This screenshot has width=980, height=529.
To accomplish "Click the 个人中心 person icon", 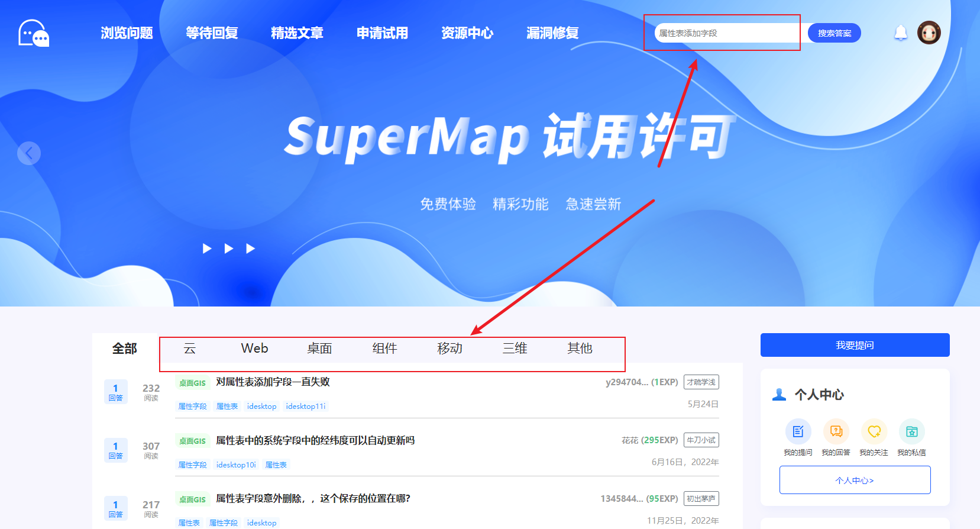I will click(780, 394).
